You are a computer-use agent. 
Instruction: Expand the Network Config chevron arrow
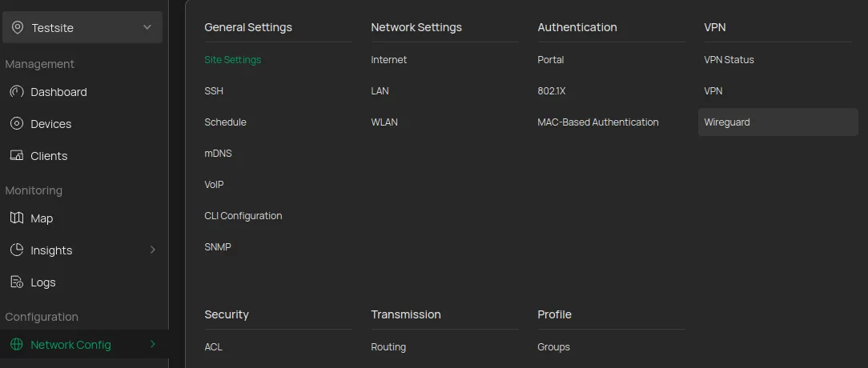153,345
